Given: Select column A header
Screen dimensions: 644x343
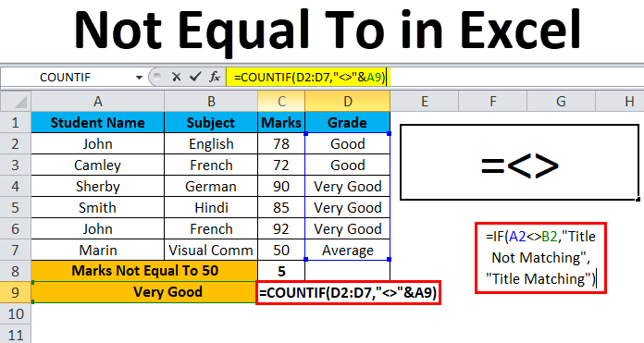Looking at the screenshot, I should click(x=98, y=102).
